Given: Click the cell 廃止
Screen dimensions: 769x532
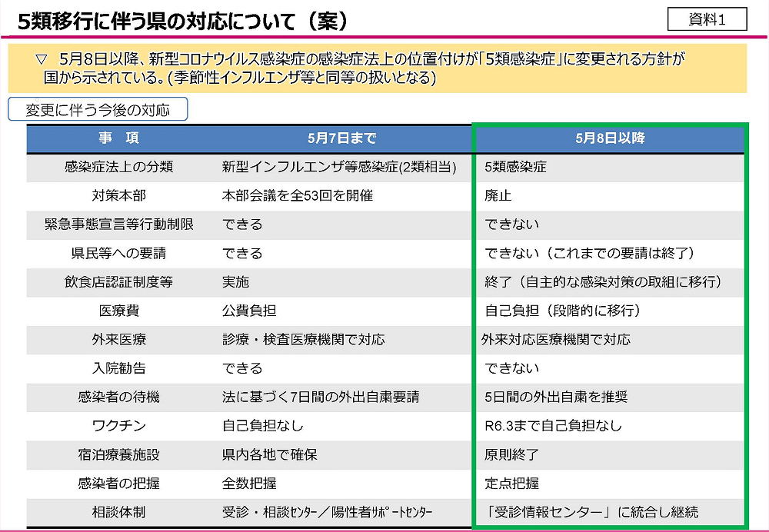Looking at the screenshot, I should tap(498, 195).
